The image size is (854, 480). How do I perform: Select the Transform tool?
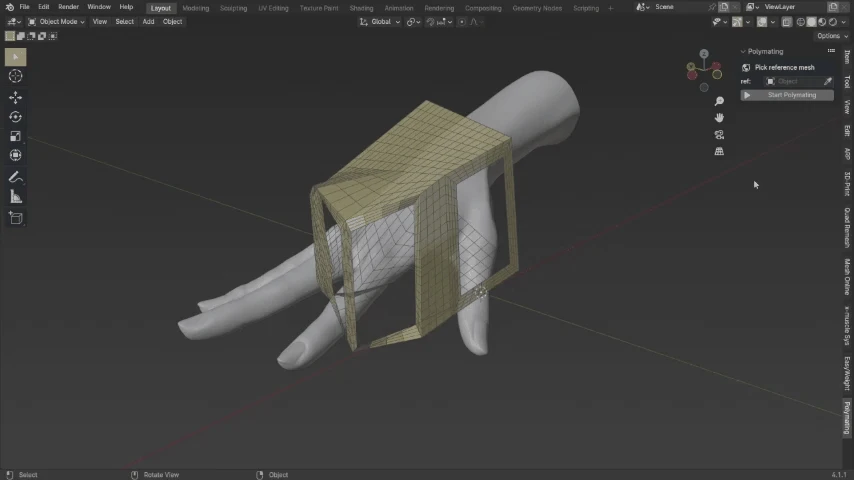pyautogui.click(x=15, y=155)
